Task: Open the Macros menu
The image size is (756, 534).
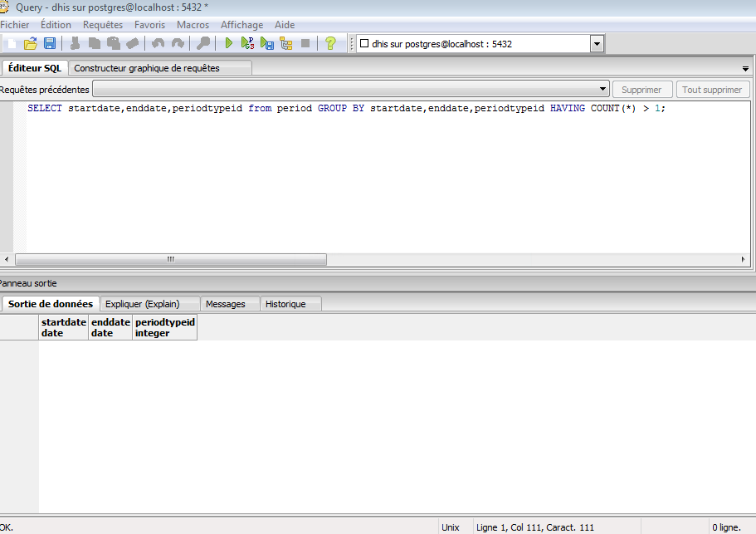Action: (193, 25)
